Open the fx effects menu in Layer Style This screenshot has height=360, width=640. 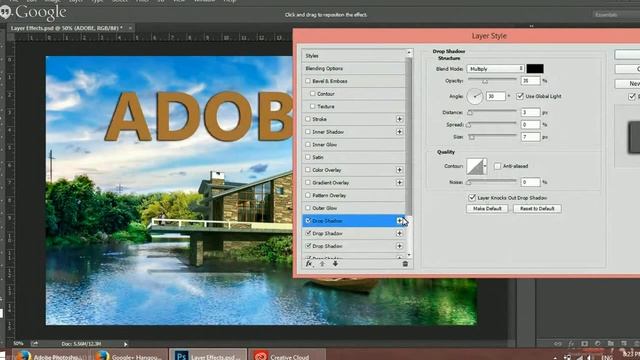pos(309,264)
